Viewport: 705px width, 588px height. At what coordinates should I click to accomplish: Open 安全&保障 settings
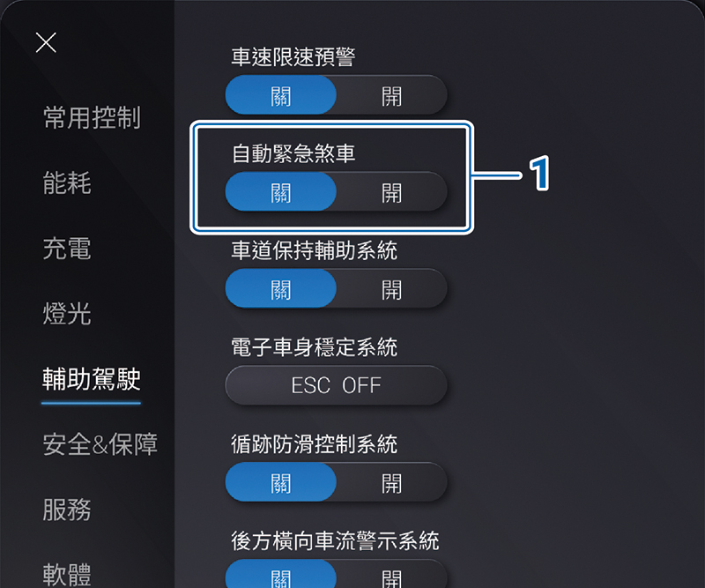coord(100,444)
